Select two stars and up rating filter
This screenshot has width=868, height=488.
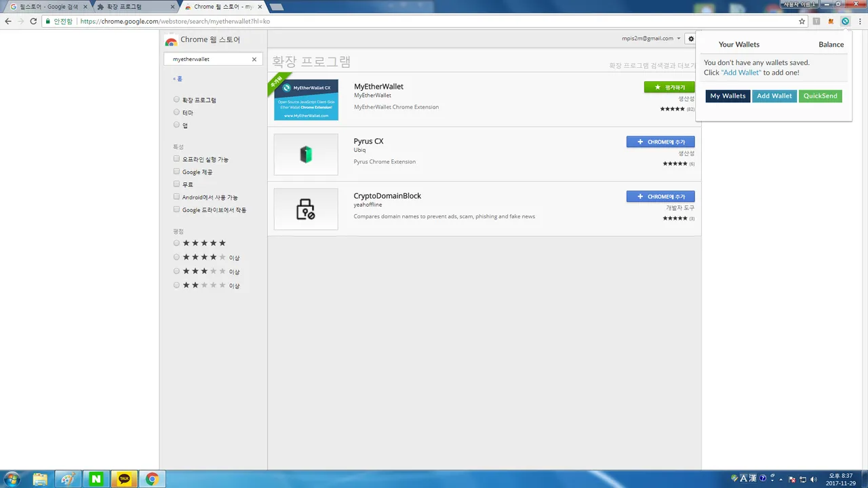[x=176, y=285]
